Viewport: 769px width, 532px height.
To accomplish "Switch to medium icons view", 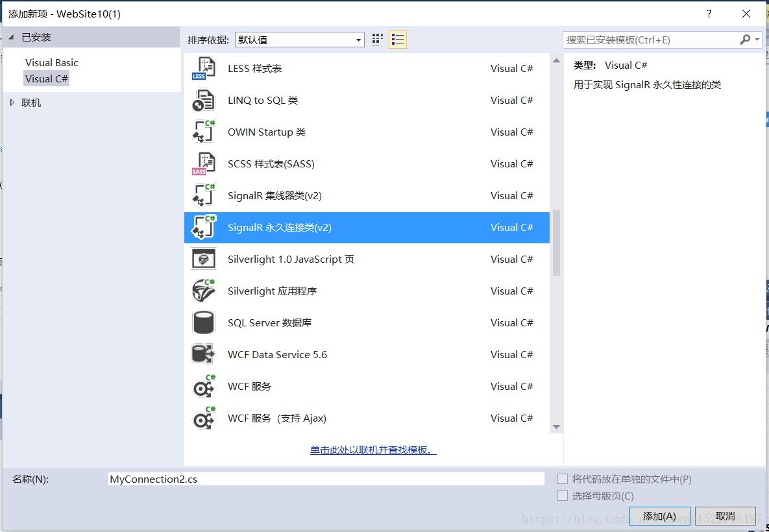I will coord(377,40).
